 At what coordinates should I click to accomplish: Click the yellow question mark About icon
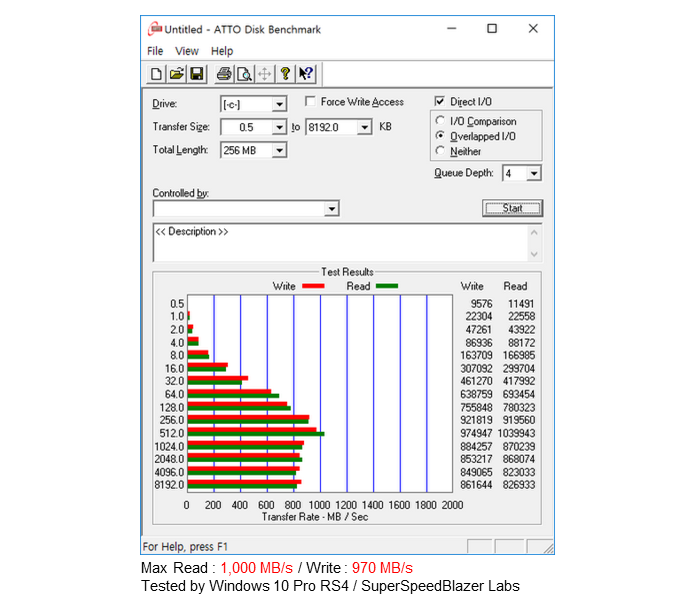click(285, 74)
